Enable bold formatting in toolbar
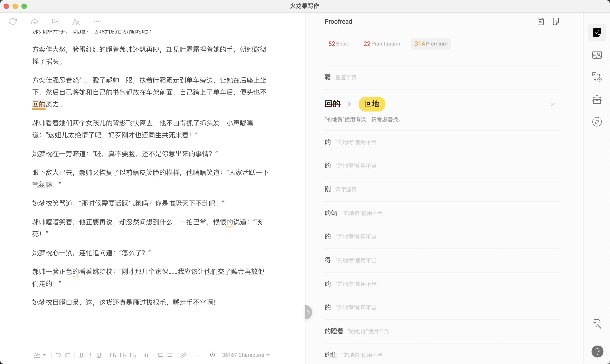The image size is (610, 364). point(81,356)
